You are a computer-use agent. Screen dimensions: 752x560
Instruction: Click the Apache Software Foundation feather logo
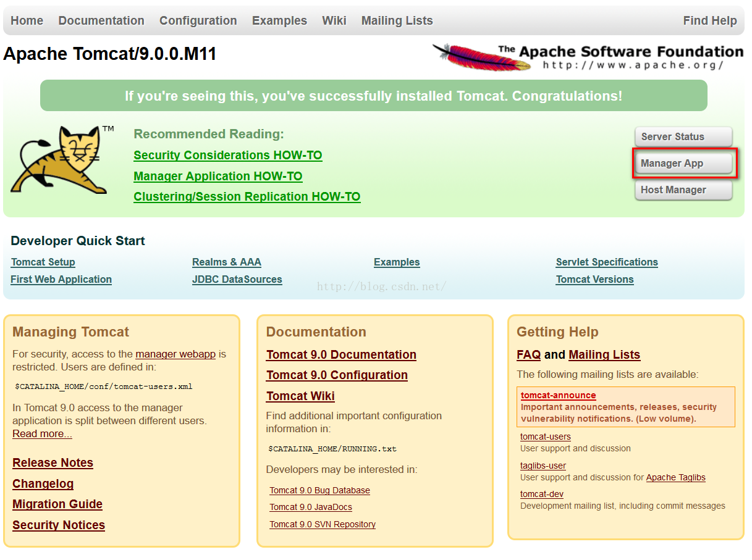point(588,56)
